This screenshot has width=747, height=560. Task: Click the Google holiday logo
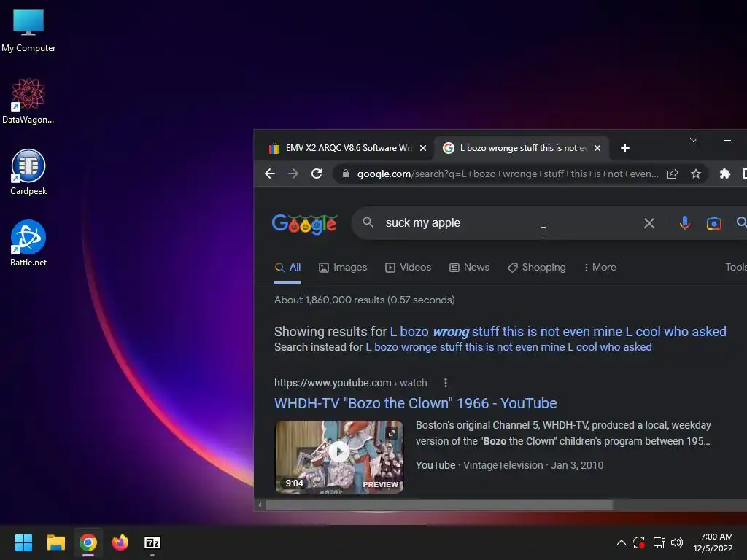(x=304, y=224)
